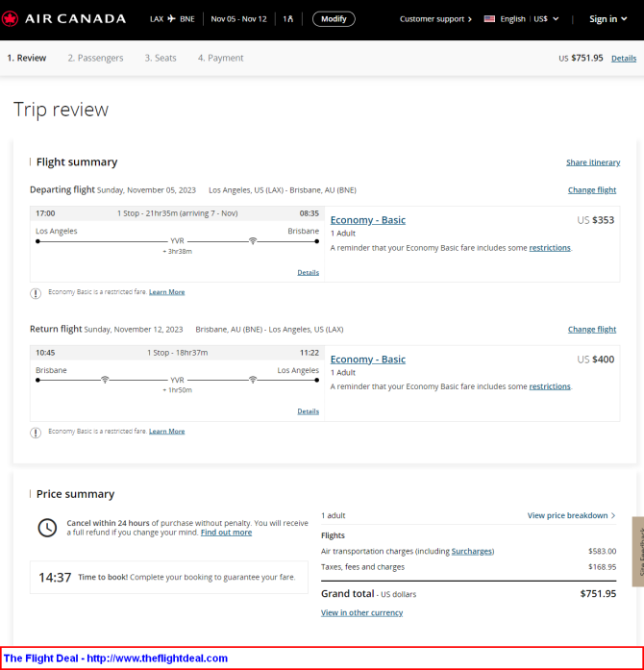Click warning icon under departing flight card
Viewport: 644px width, 670px height.
tap(36, 293)
